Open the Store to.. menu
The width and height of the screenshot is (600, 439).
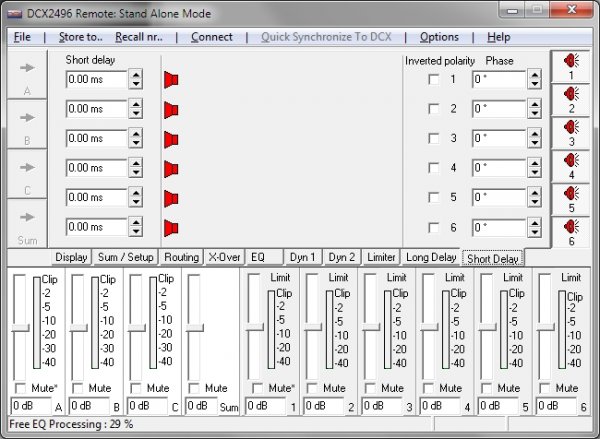click(x=80, y=37)
